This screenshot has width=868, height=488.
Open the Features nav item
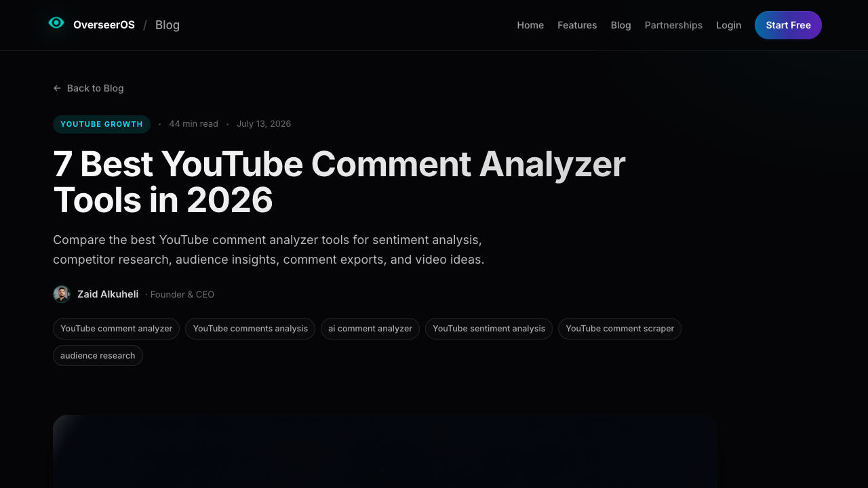tap(577, 25)
